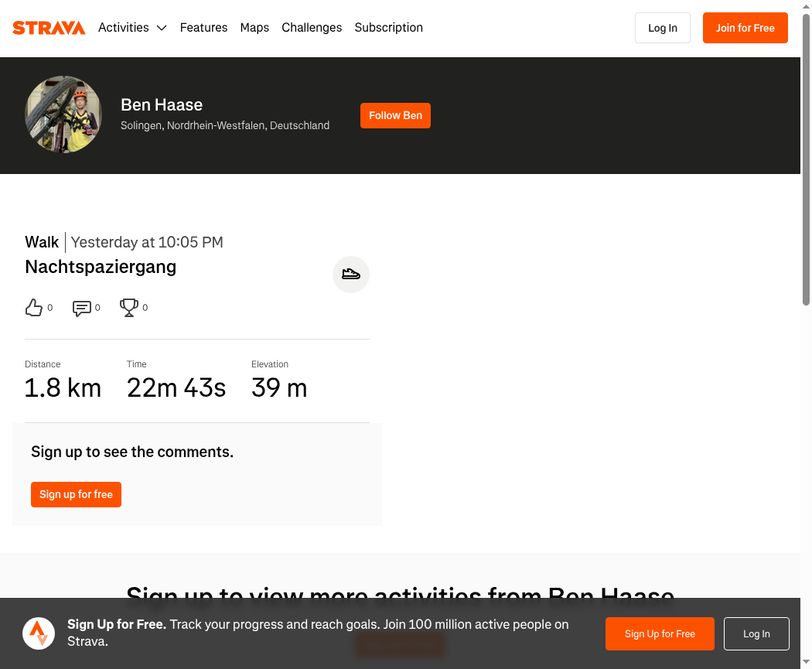Click the Ben Haase profile name
This screenshot has height=669, width=812.
[x=162, y=105]
